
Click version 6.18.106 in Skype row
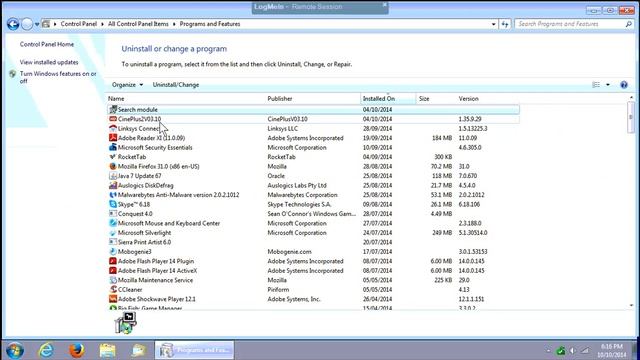coord(469,204)
